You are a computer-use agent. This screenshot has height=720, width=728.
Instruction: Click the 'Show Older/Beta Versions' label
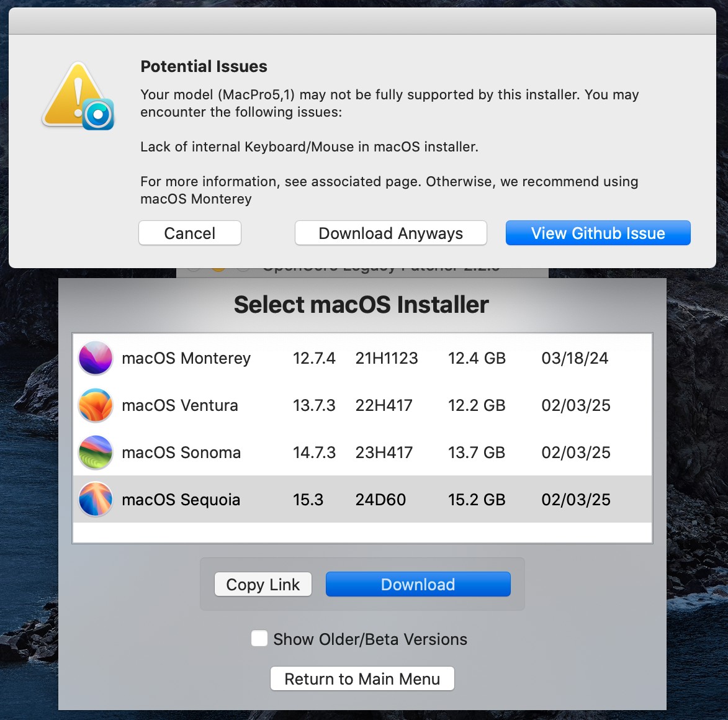(x=370, y=639)
